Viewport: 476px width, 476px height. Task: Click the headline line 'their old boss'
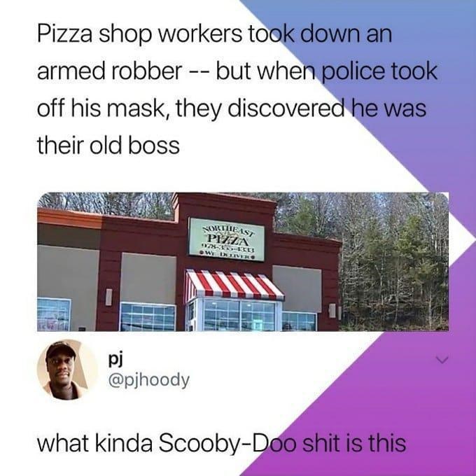click(108, 146)
